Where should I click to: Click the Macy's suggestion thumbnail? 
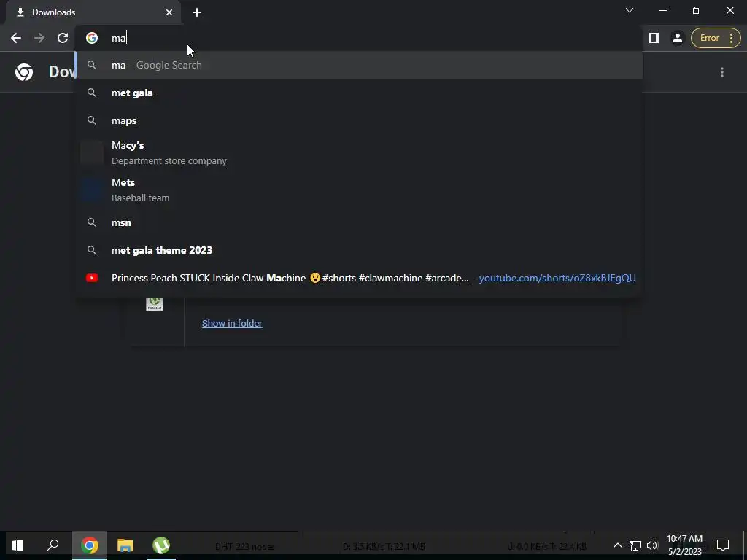(92, 153)
